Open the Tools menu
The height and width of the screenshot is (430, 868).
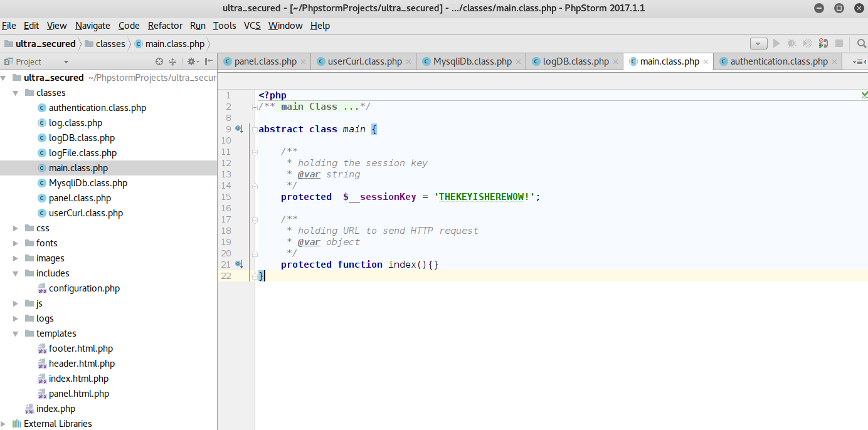(225, 26)
